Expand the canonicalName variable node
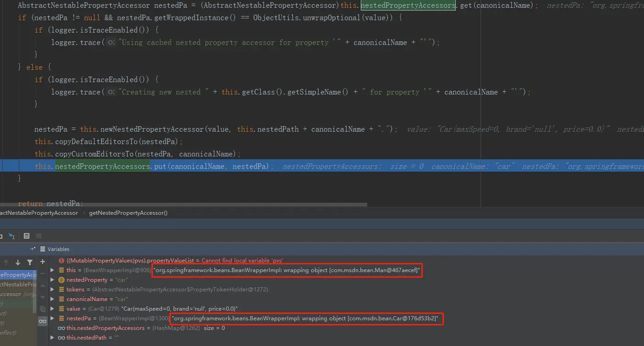The width and height of the screenshot is (644, 346). [x=52, y=299]
